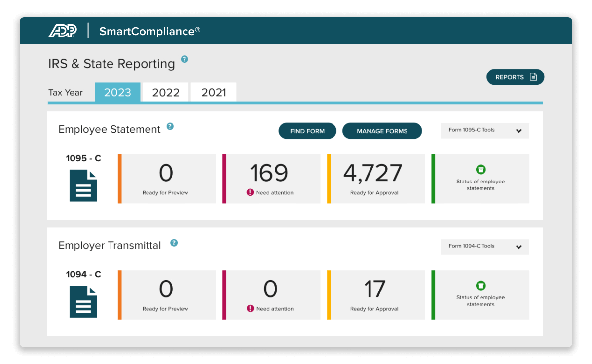
Task: Click the REPORTS button
Action: (x=515, y=77)
